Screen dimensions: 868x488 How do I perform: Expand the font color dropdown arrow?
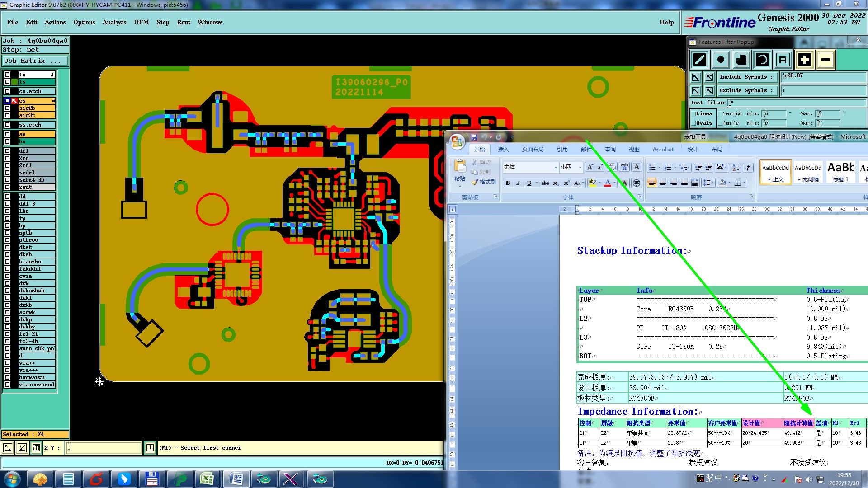614,183
